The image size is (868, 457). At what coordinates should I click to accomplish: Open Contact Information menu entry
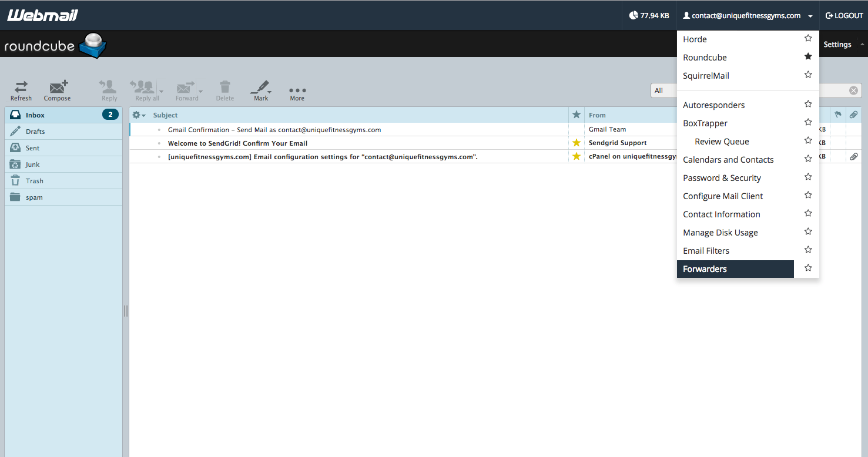tap(736, 214)
